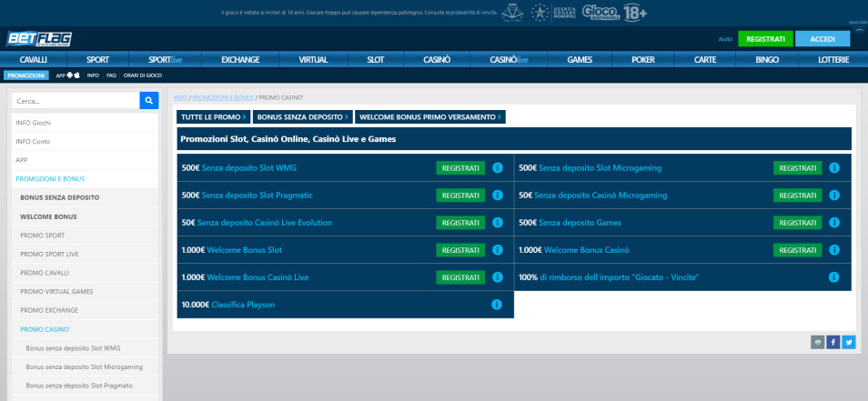This screenshot has height=401, width=868.
Task: Click PROMOZIONI E BONUS breadcrumb link
Action: pos(223,97)
